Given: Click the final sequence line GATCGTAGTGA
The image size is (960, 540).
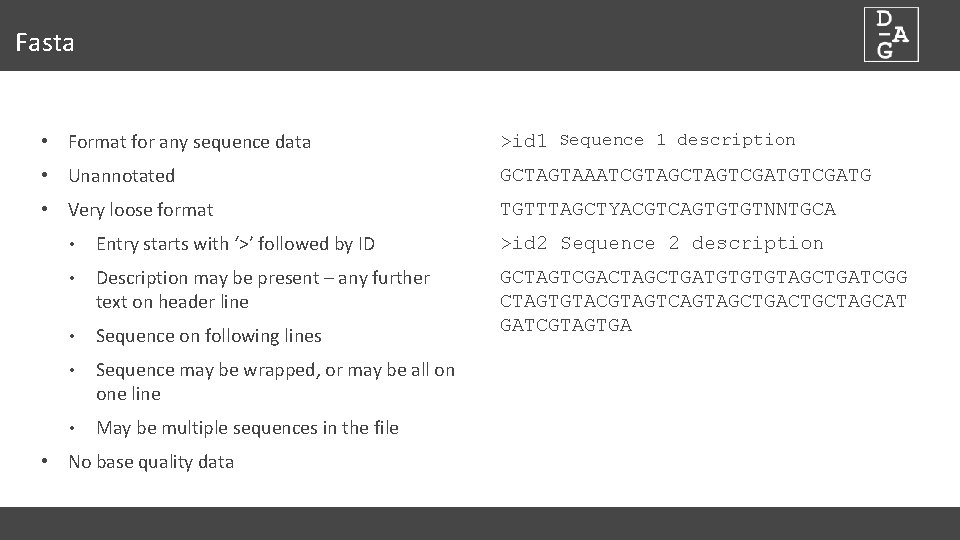Looking at the screenshot, I should [566, 325].
